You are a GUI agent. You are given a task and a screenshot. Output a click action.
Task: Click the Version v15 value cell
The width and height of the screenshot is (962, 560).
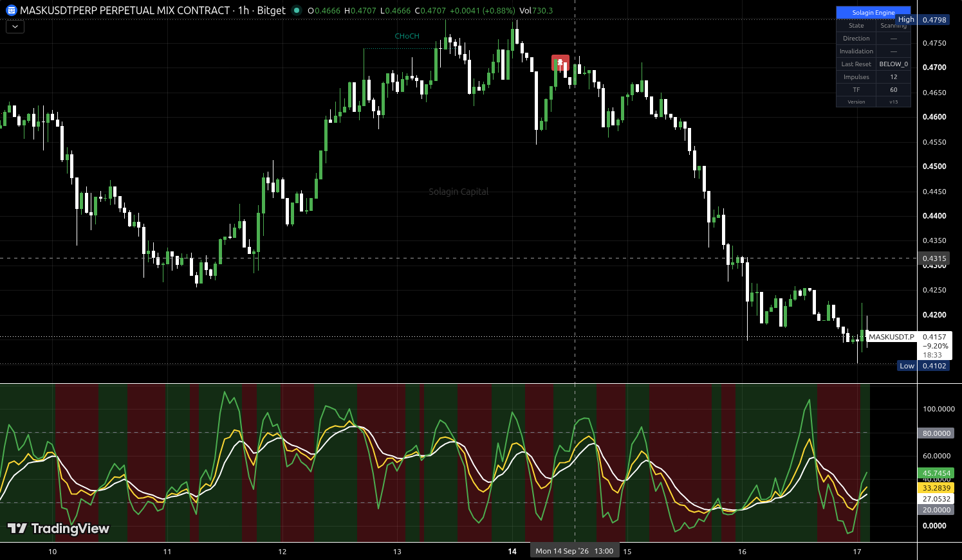tap(894, 102)
